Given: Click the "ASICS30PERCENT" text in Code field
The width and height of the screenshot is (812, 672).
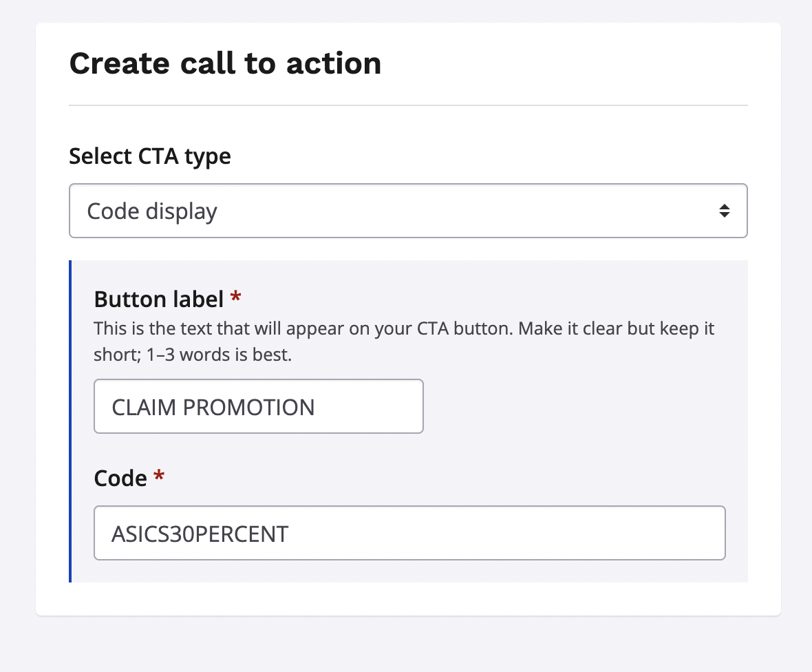Looking at the screenshot, I should click(x=200, y=534).
